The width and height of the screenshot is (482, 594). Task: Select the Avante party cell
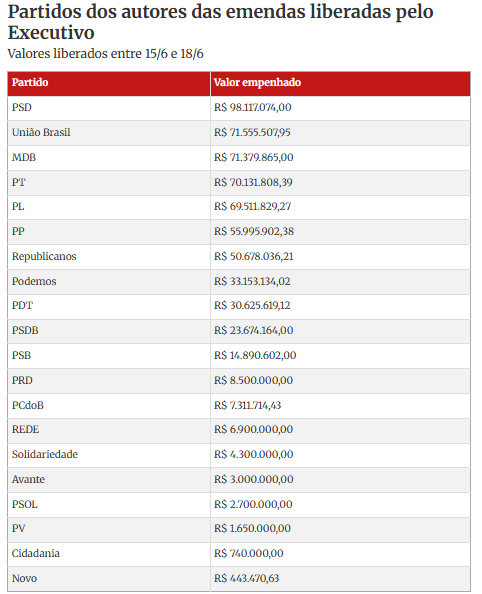(109, 480)
